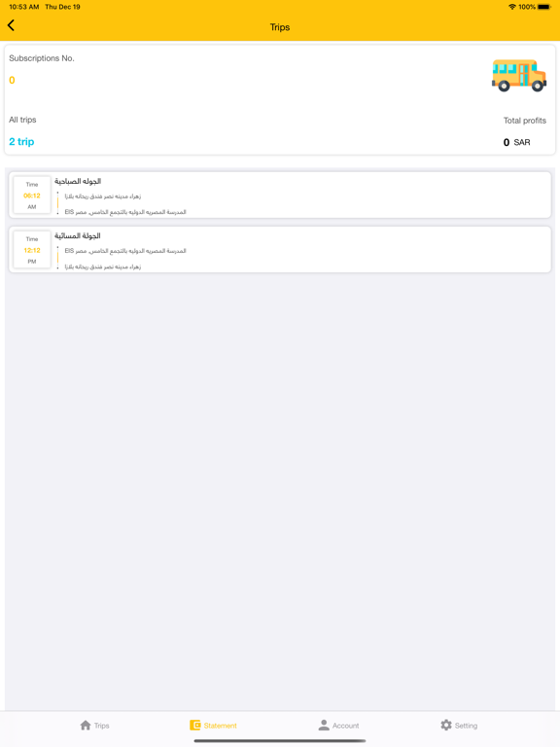Tap the 'Total profits' label
The height and width of the screenshot is (747, 560).
click(x=525, y=121)
